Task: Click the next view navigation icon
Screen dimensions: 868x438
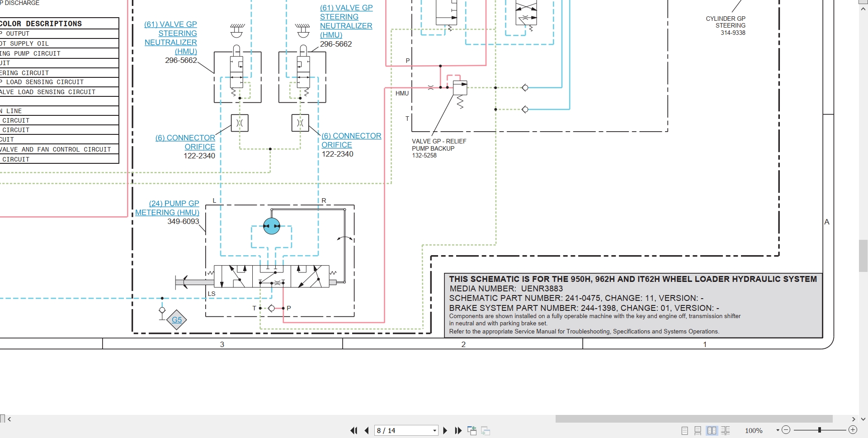Action: click(486, 431)
